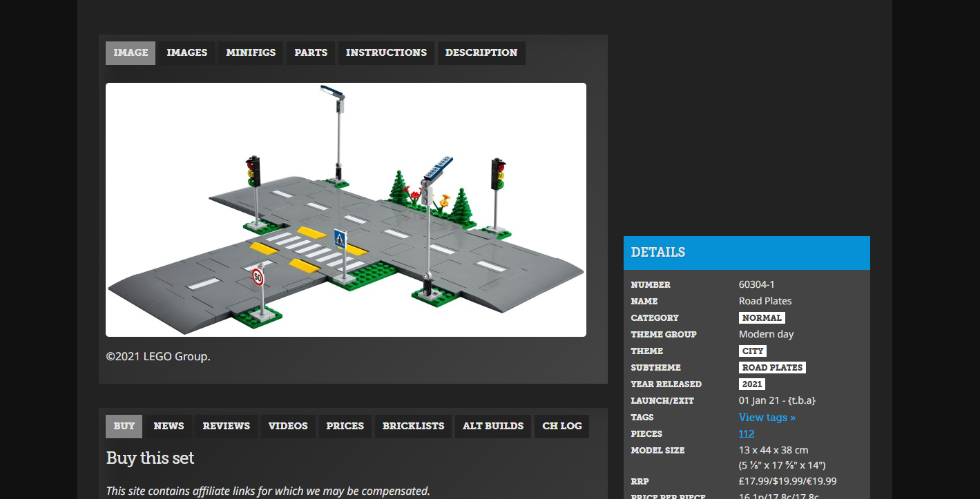Follow the View tags link
980x499 pixels.
767,418
